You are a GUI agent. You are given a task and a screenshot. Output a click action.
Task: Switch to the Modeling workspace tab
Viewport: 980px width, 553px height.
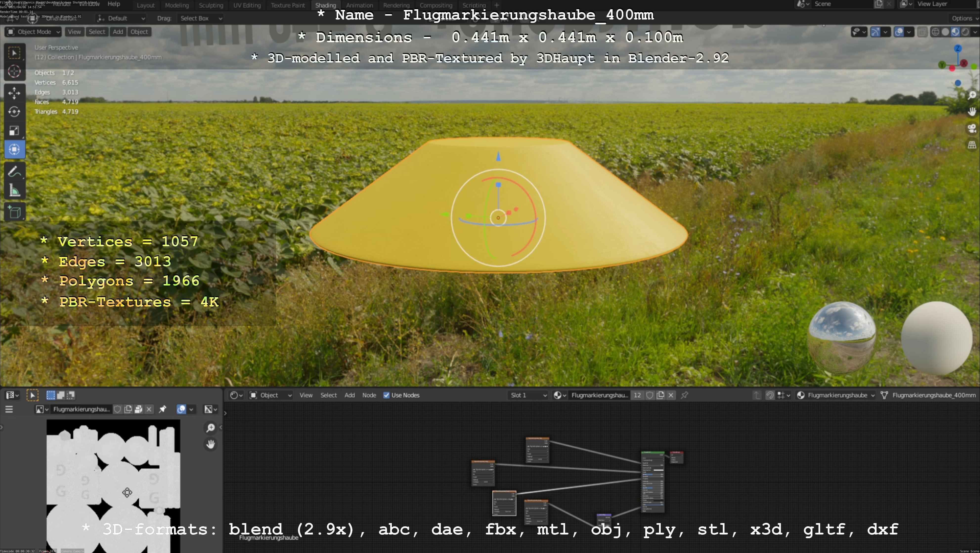(x=177, y=5)
